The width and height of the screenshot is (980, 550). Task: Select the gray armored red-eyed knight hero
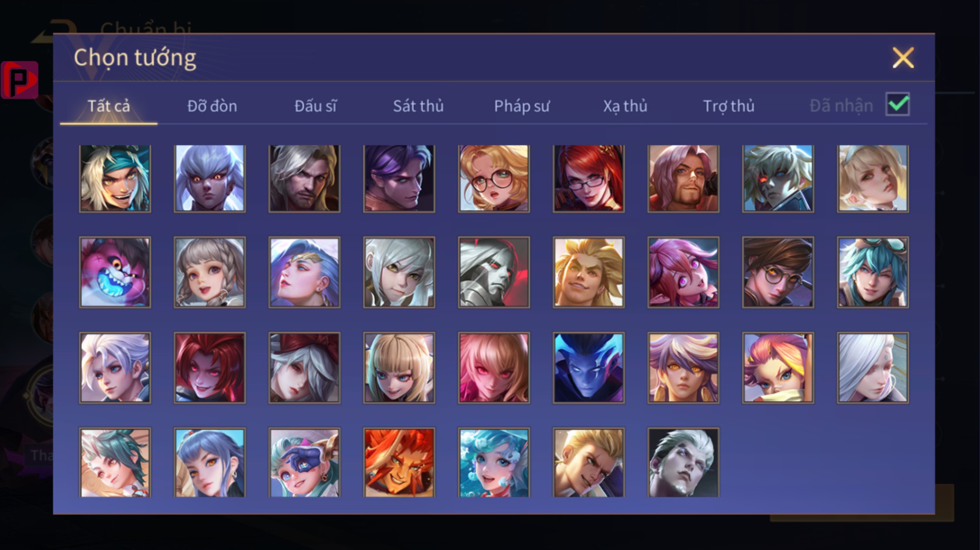click(494, 272)
